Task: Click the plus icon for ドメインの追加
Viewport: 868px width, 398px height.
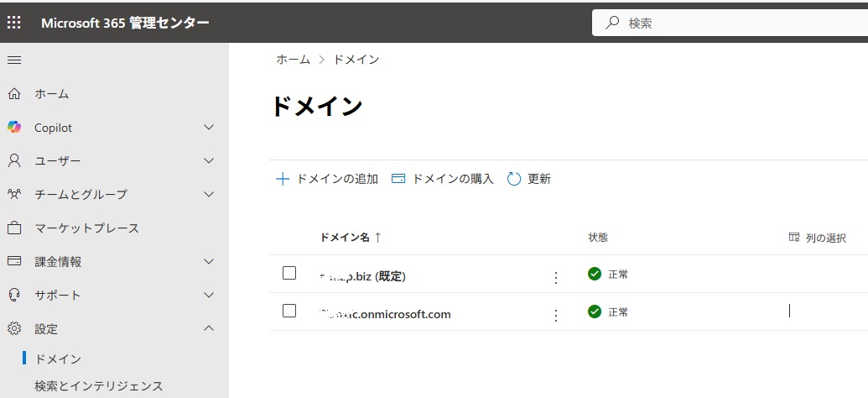Action: click(x=283, y=179)
